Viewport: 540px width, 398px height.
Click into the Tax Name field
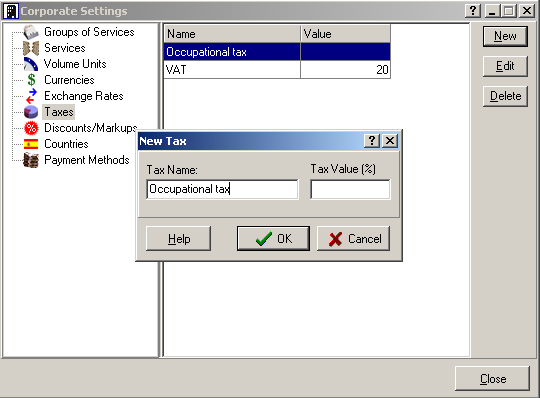(222, 189)
